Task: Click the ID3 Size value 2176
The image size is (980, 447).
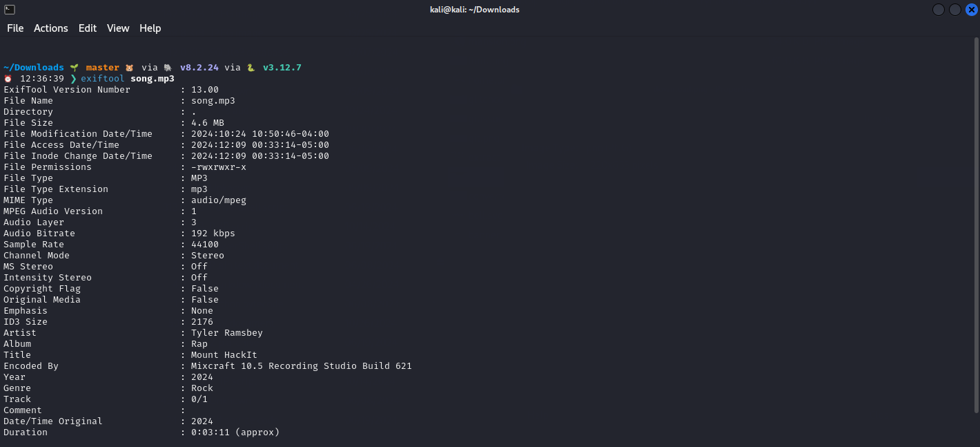Action: coord(202,322)
